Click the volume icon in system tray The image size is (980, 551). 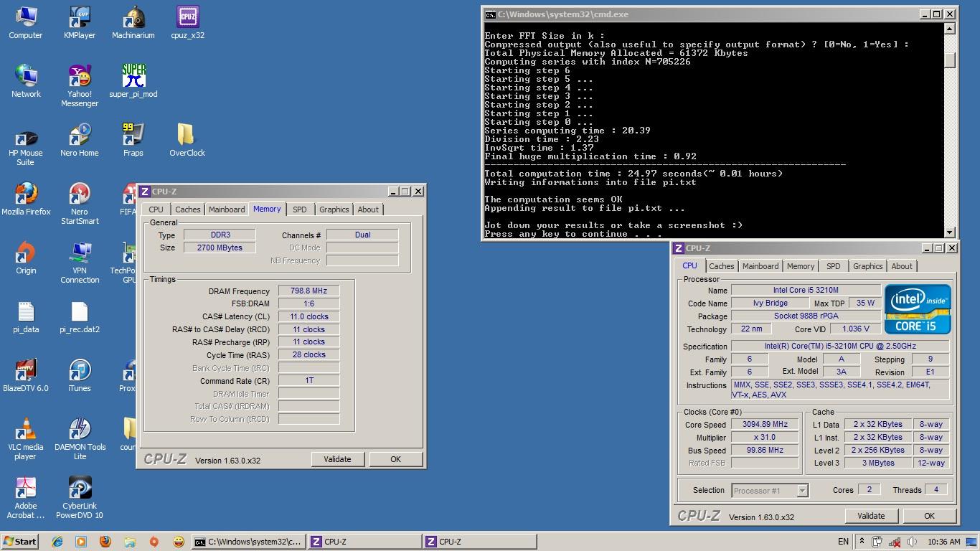point(913,542)
